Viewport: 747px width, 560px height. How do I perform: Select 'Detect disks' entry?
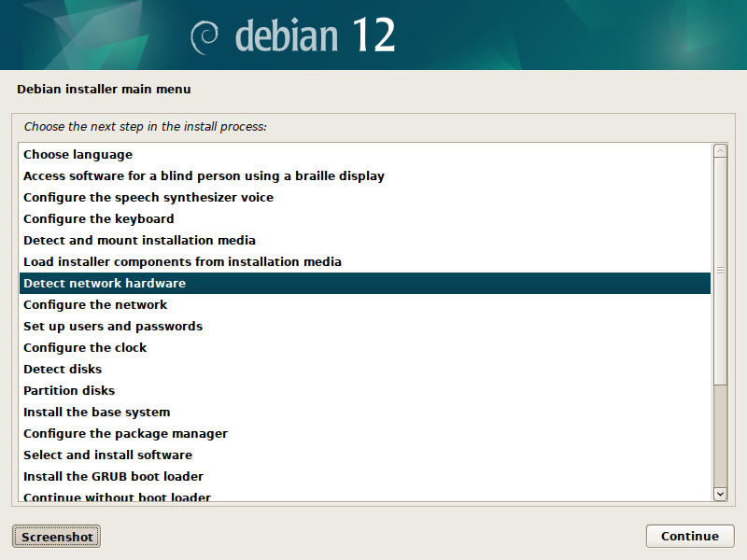365,369
